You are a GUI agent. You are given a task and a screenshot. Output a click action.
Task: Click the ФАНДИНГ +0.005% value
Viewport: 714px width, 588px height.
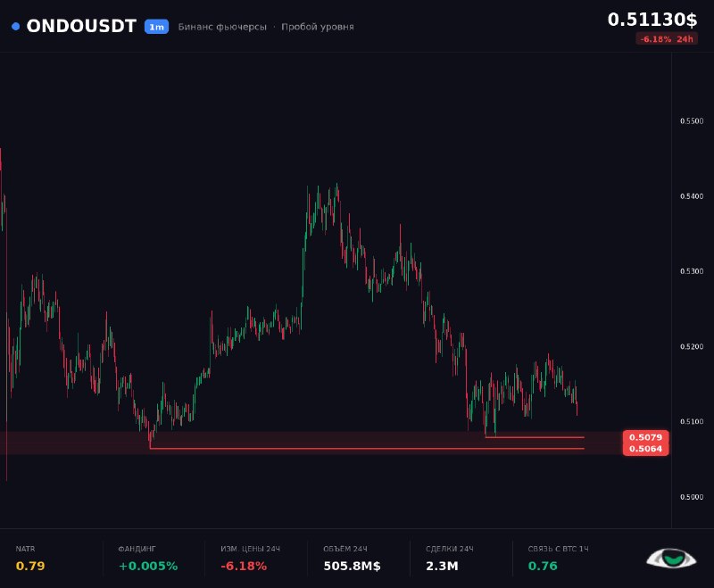pos(148,566)
